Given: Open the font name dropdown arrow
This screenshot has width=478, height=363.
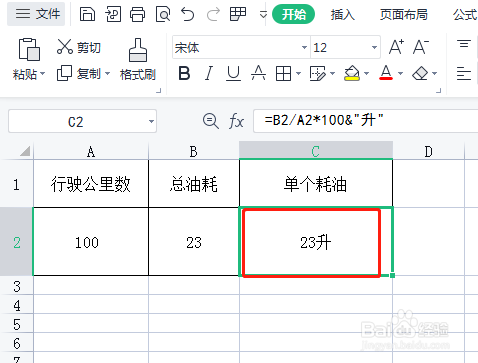Looking at the screenshot, I should 304,47.
